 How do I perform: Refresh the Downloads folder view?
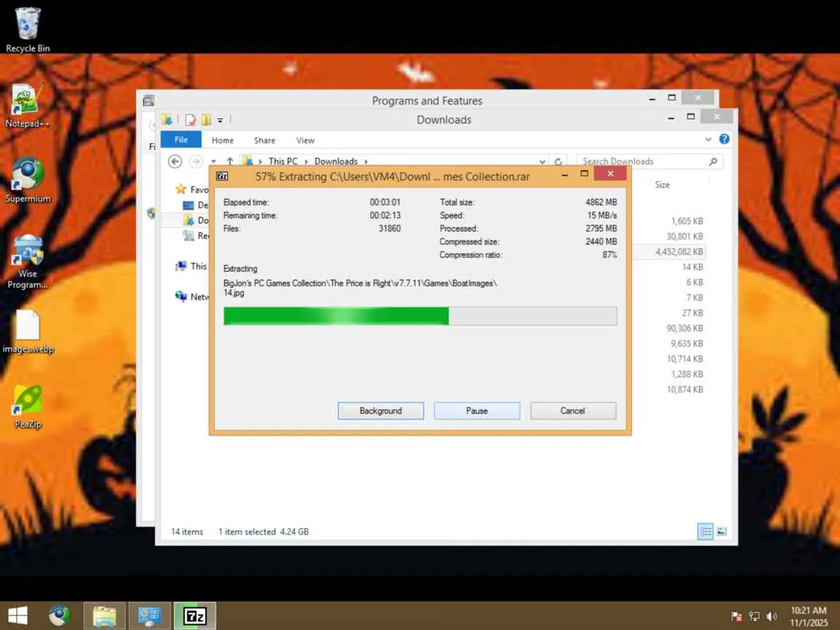pos(559,161)
